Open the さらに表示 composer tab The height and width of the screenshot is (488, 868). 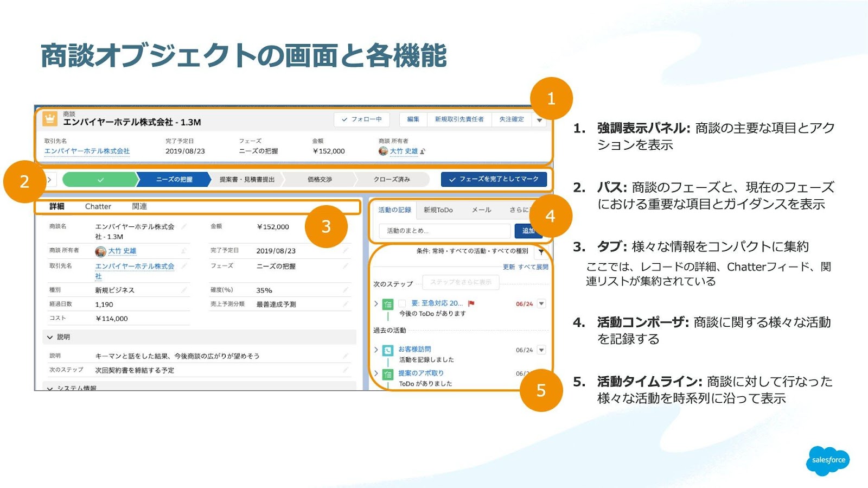pos(519,210)
